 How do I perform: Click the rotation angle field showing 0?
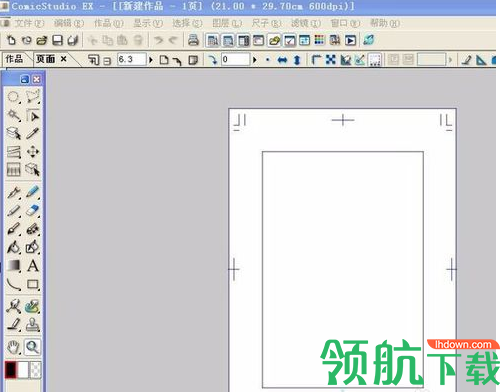click(236, 60)
